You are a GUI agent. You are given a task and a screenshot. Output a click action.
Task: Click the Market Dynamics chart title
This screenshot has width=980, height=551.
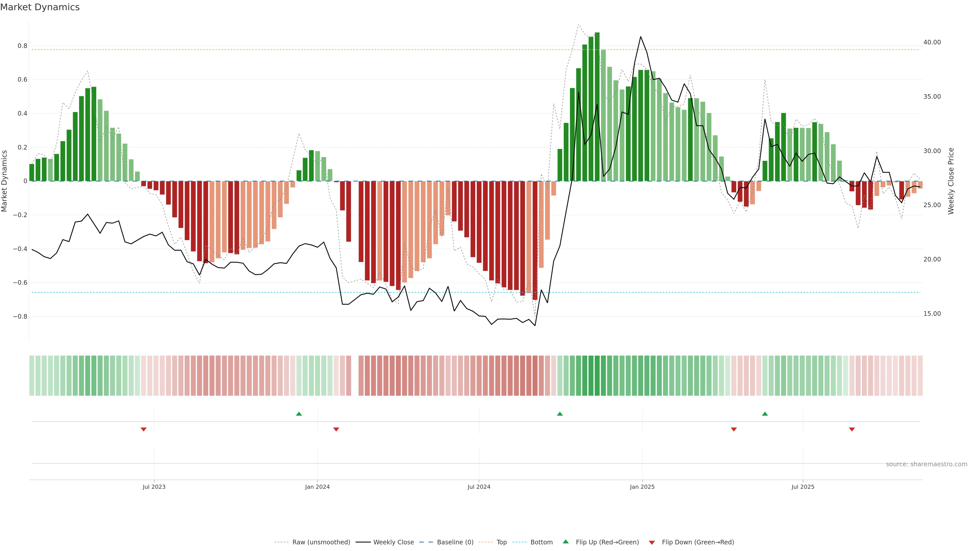point(40,7)
